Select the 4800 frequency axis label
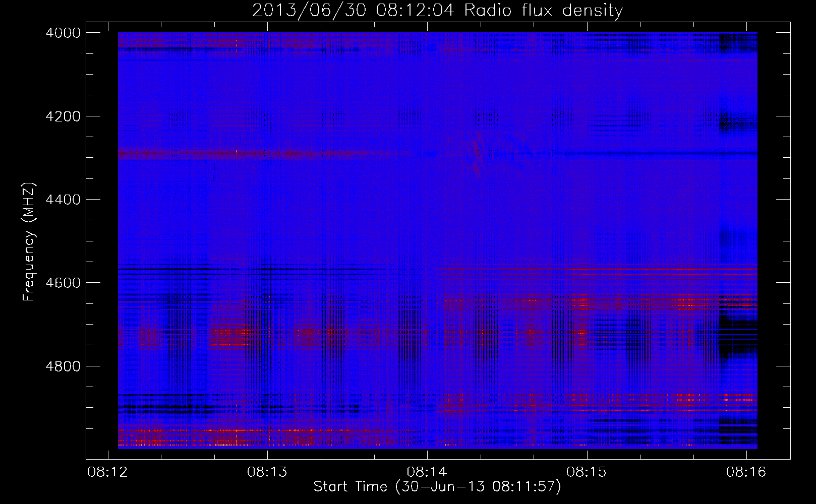 click(63, 366)
